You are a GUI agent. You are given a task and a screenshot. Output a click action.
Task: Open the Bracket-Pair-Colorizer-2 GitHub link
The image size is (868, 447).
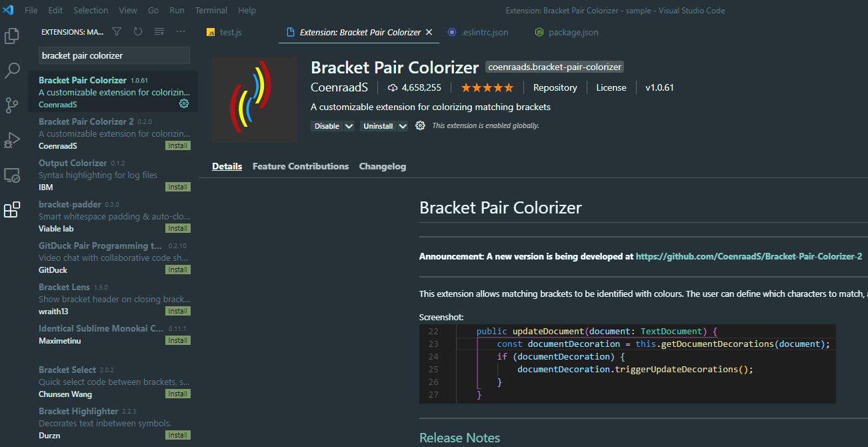tap(749, 256)
